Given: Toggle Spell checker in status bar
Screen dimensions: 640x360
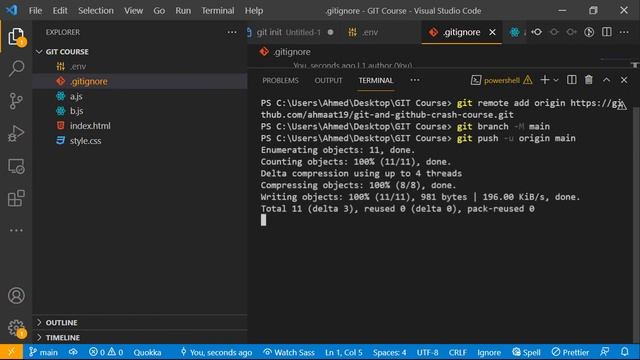Looking at the screenshot, I should (527, 352).
